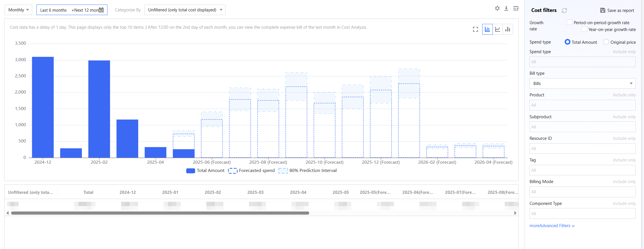The width and height of the screenshot is (644, 249).
Task: Enable Year-on-year growth rate checkbox
Action: point(584,29)
